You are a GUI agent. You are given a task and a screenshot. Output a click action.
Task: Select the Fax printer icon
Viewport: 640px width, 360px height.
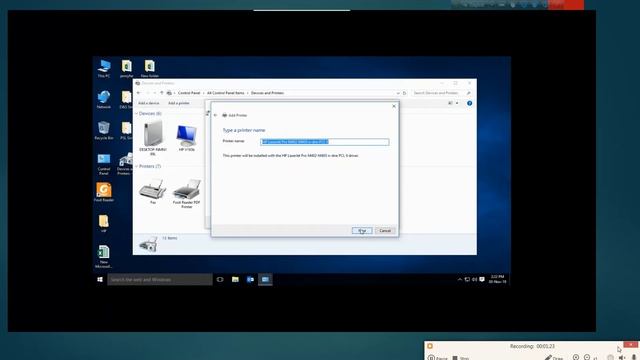tap(153, 191)
